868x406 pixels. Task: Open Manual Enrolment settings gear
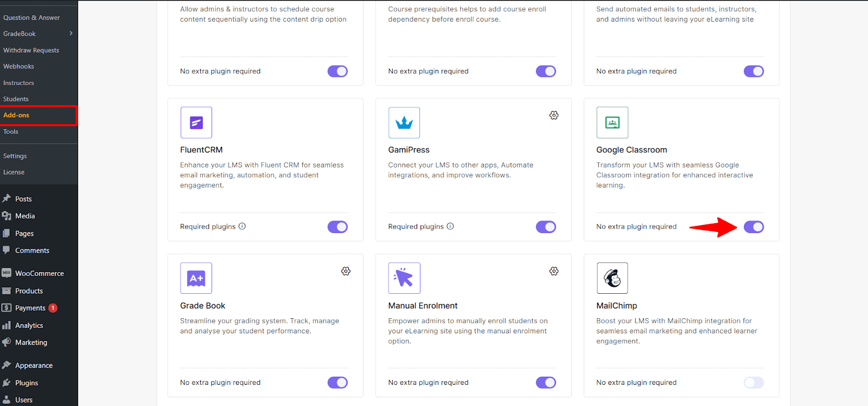tap(553, 271)
